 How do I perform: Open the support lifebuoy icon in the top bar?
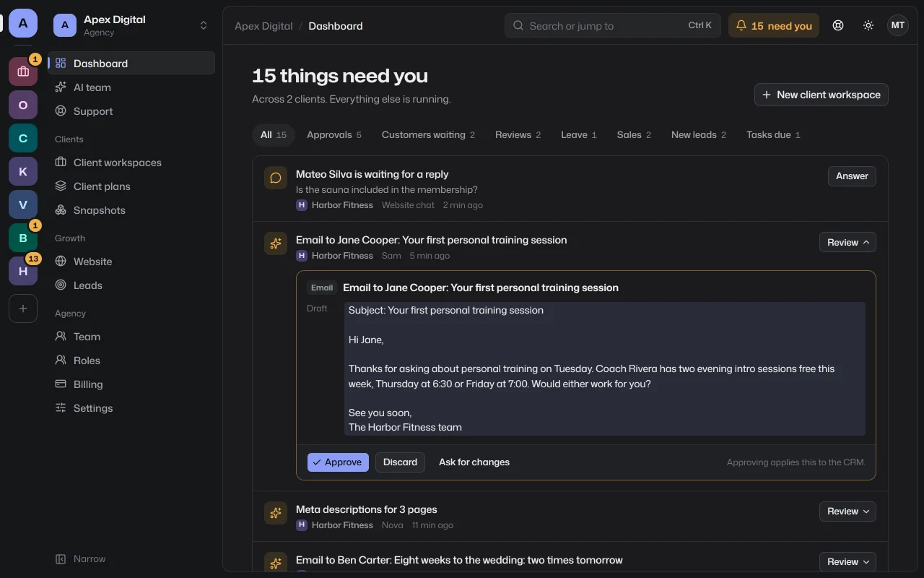pos(838,25)
